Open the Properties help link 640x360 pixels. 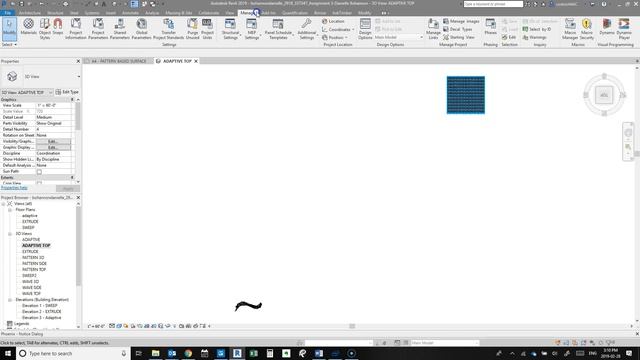coord(14,188)
